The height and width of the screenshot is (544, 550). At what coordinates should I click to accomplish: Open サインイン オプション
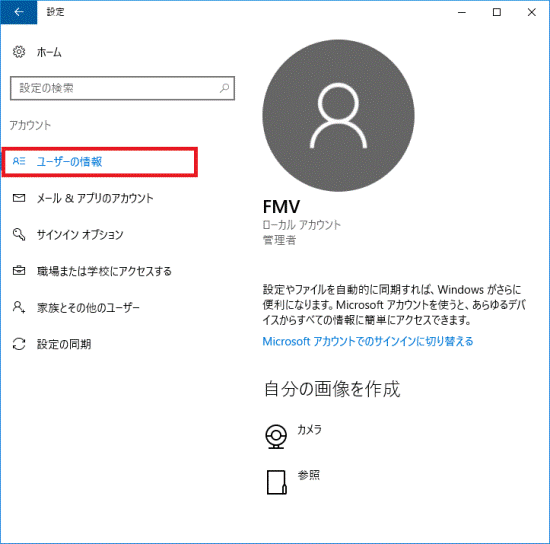point(80,235)
